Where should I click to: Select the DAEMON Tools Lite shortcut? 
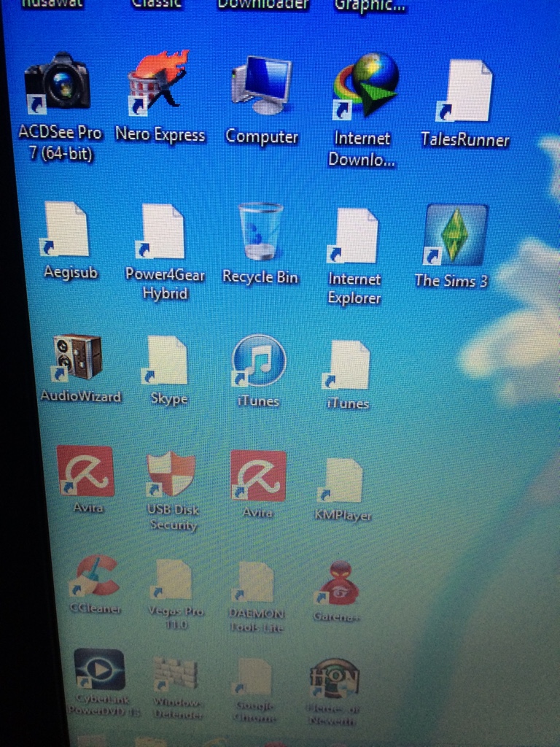click(253, 581)
